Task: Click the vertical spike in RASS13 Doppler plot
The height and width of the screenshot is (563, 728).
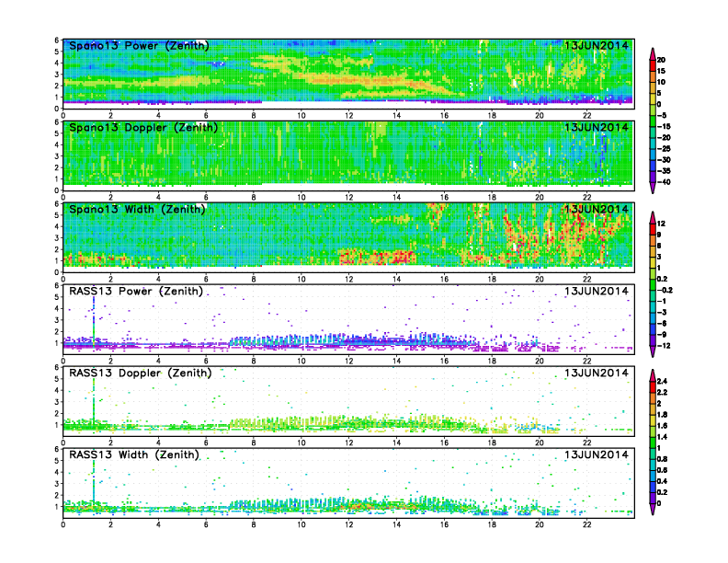Action: click(94, 402)
